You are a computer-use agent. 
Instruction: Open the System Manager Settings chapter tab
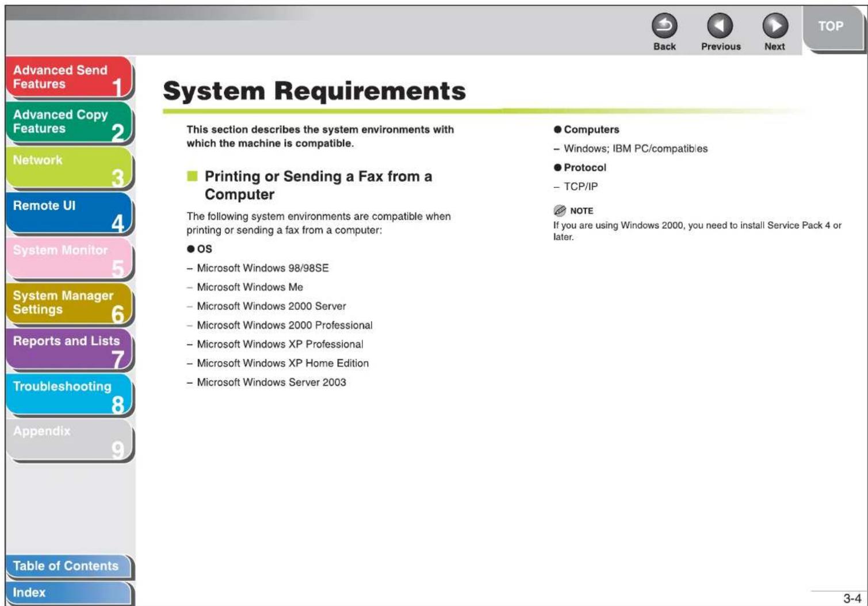point(70,304)
